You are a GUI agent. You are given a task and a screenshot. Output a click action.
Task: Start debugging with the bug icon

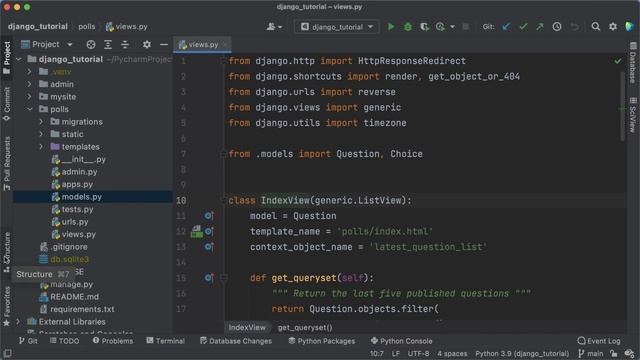(x=407, y=27)
